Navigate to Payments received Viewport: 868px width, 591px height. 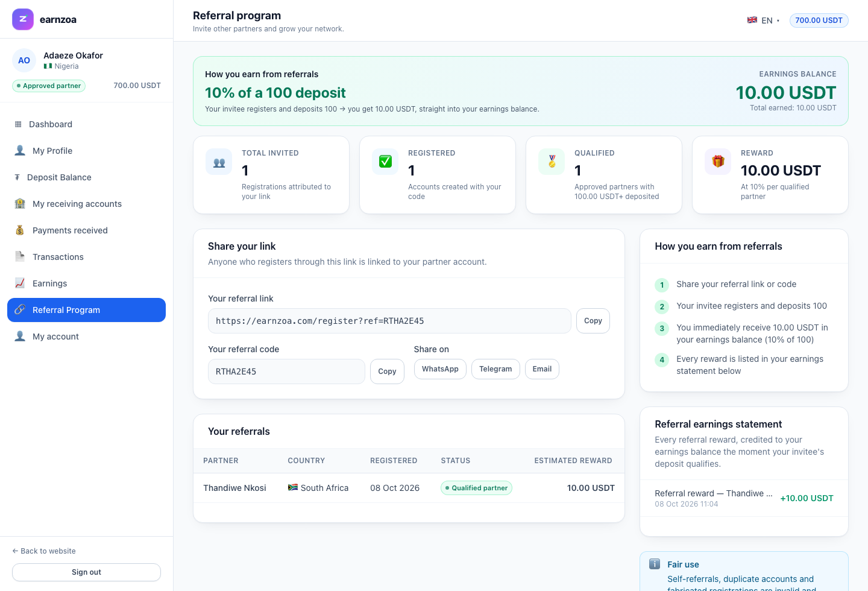(x=86, y=230)
